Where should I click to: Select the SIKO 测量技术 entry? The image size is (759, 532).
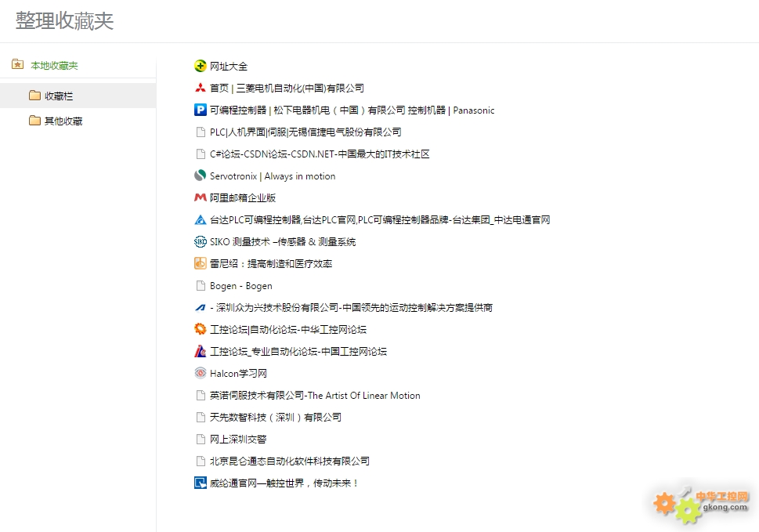283,241
